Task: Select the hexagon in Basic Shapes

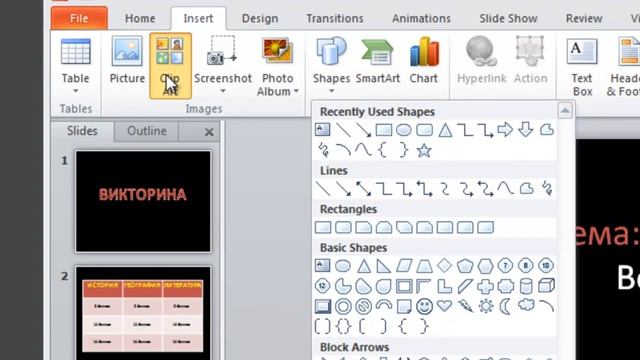Action: 485,266
